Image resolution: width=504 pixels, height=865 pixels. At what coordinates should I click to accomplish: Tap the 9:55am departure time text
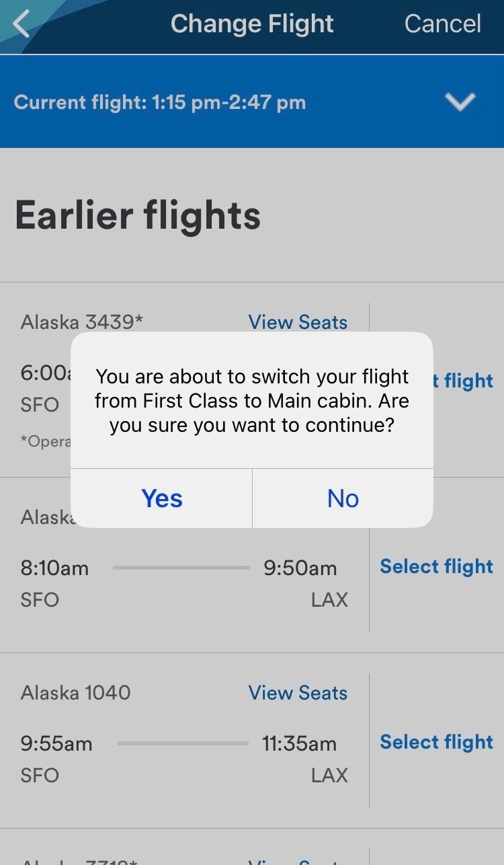click(56, 744)
